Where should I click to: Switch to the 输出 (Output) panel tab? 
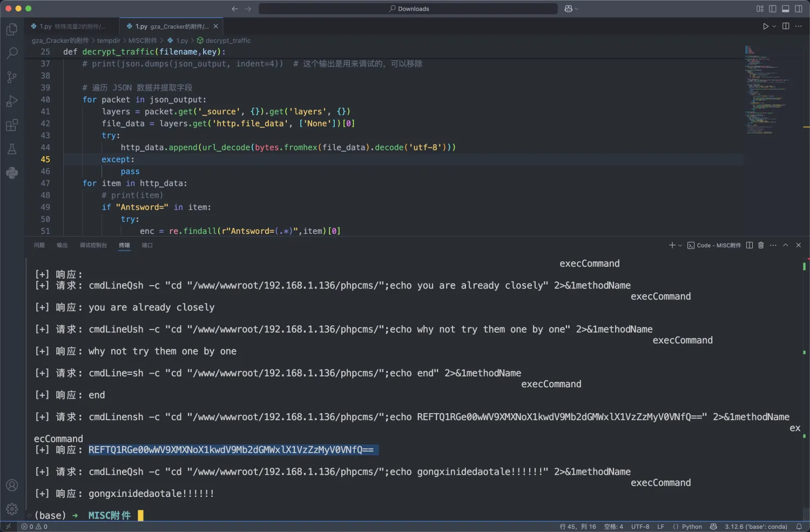pos(62,245)
